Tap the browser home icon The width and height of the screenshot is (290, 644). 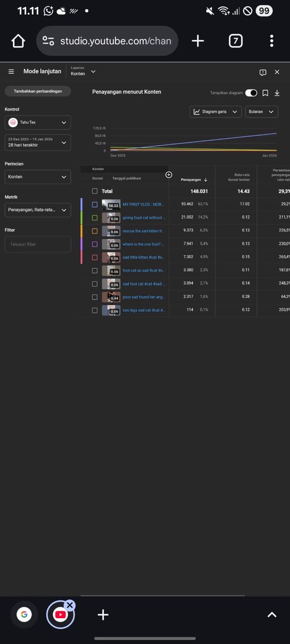(x=18, y=41)
